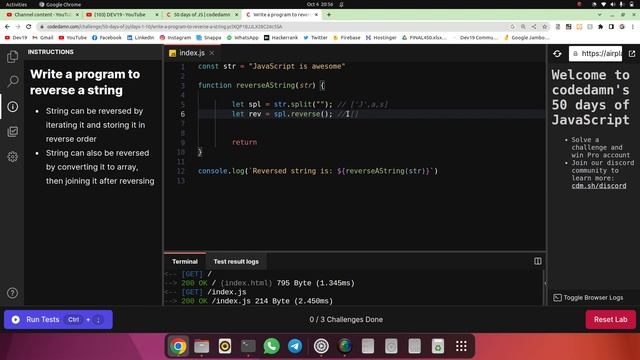Click the Reset Lab button
Image resolution: width=640 pixels, height=360 pixels.
[x=610, y=320]
